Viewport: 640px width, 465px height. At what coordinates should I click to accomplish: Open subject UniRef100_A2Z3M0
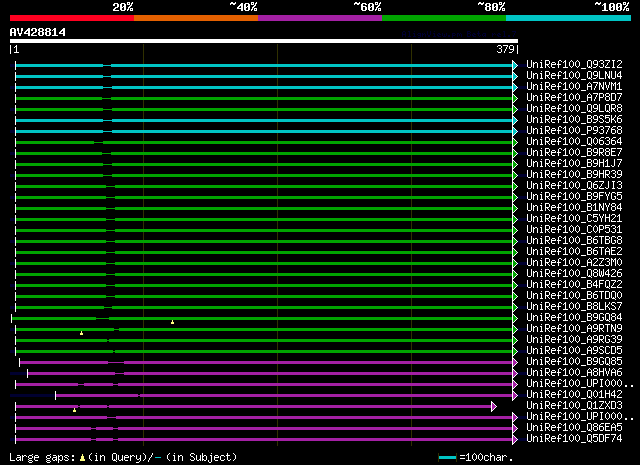(x=574, y=263)
